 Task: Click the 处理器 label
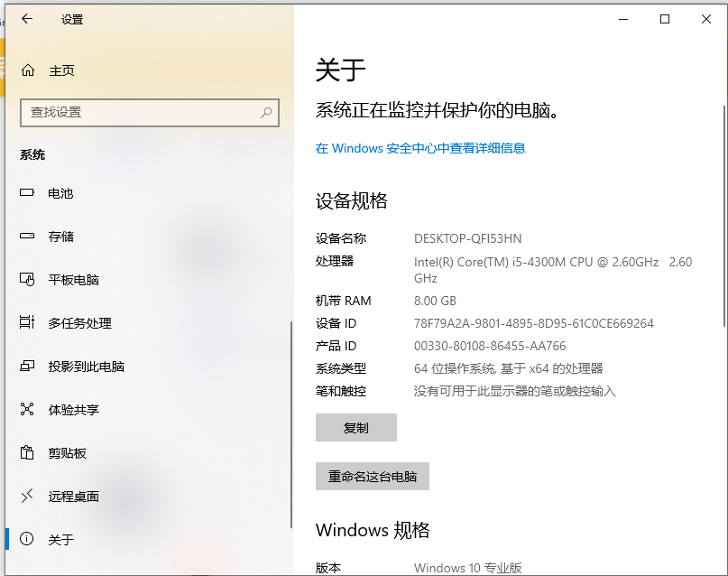point(335,261)
